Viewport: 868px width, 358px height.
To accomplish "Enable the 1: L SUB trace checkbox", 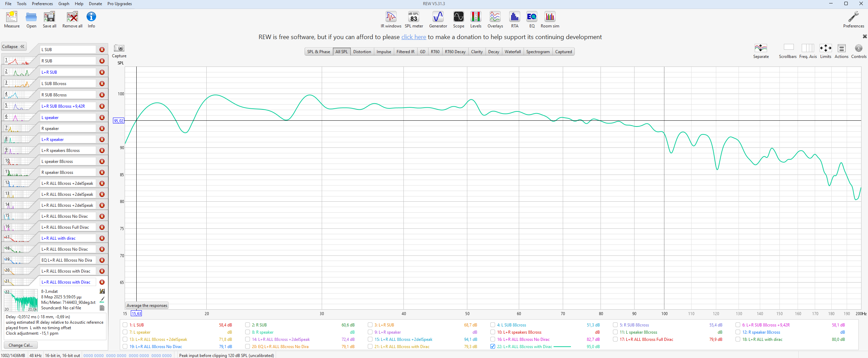I will tap(125, 325).
